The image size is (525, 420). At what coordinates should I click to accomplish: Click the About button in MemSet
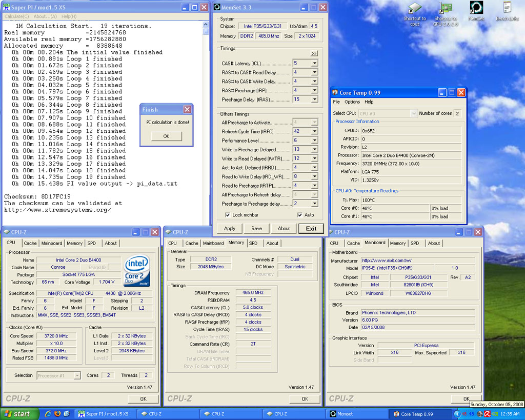click(284, 228)
